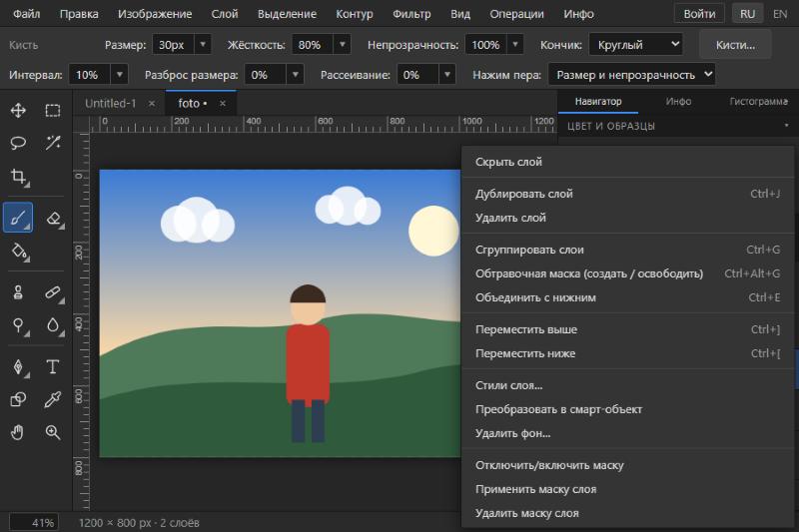Choose Объединить с нижним
The image size is (799, 532).
(x=628, y=297)
